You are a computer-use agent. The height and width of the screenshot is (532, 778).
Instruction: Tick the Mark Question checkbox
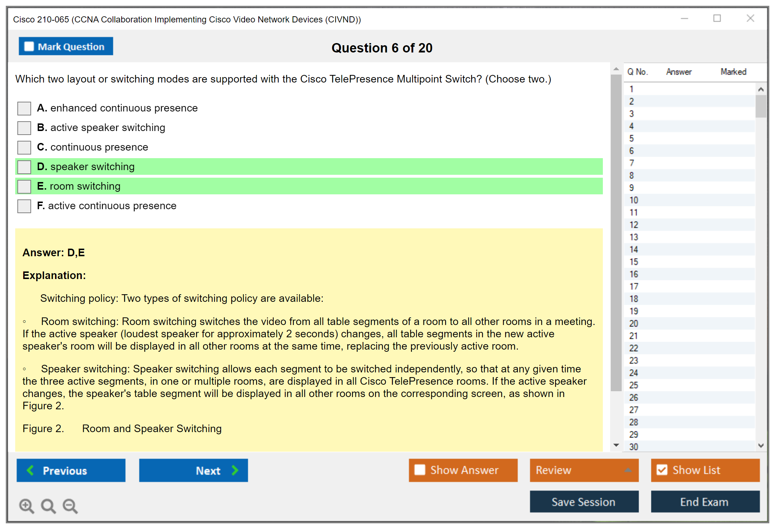point(29,46)
